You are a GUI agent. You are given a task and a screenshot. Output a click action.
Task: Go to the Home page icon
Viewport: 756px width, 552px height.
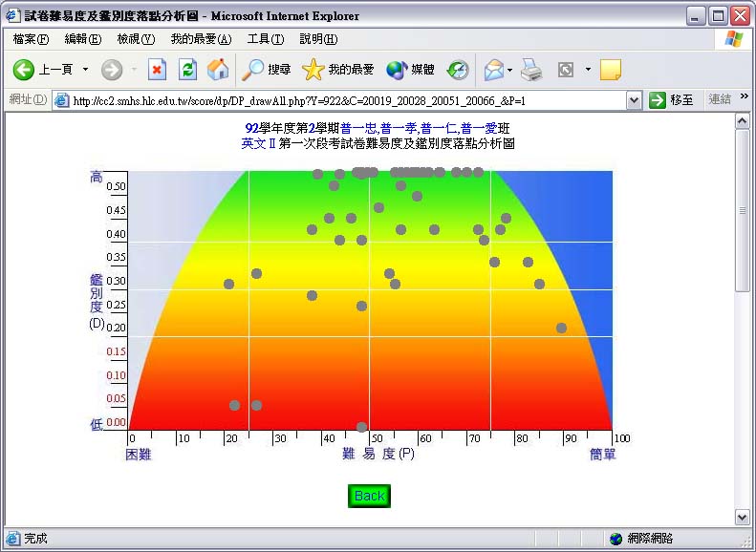pos(218,70)
